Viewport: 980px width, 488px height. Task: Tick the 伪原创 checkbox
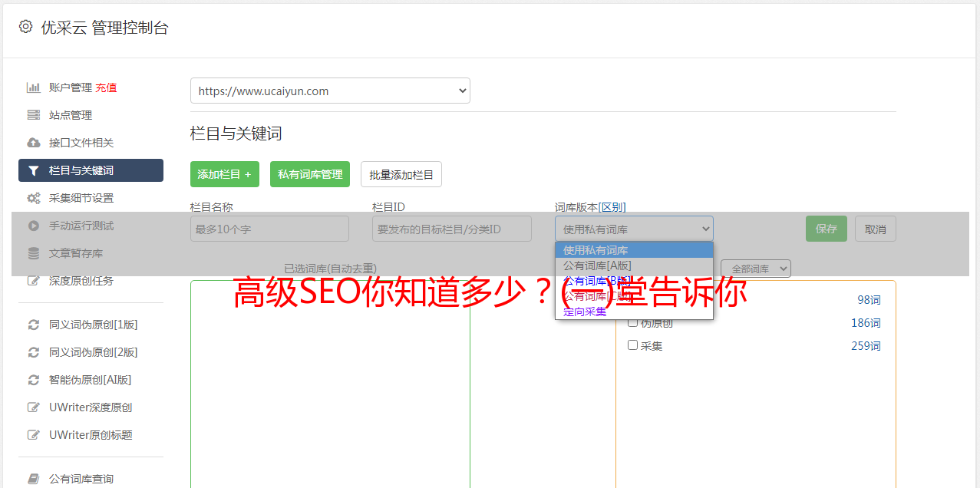click(x=633, y=322)
